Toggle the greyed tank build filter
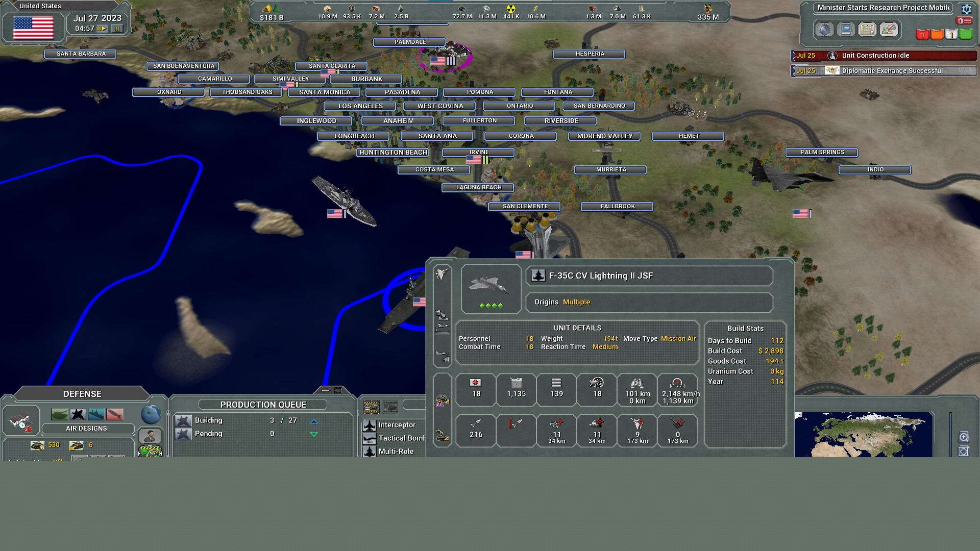This screenshot has height=551, width=980. (390, 407)
